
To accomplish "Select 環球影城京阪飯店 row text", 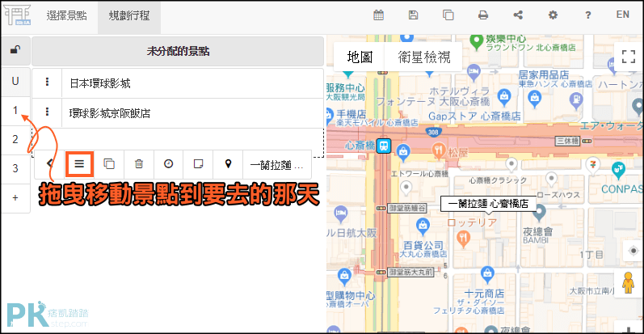I will click(110, 113).
